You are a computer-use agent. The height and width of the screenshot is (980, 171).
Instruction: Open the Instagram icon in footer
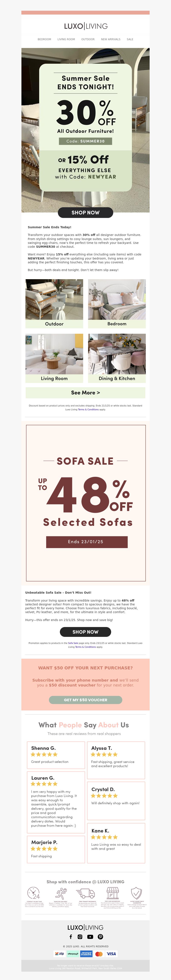(80, 937)
